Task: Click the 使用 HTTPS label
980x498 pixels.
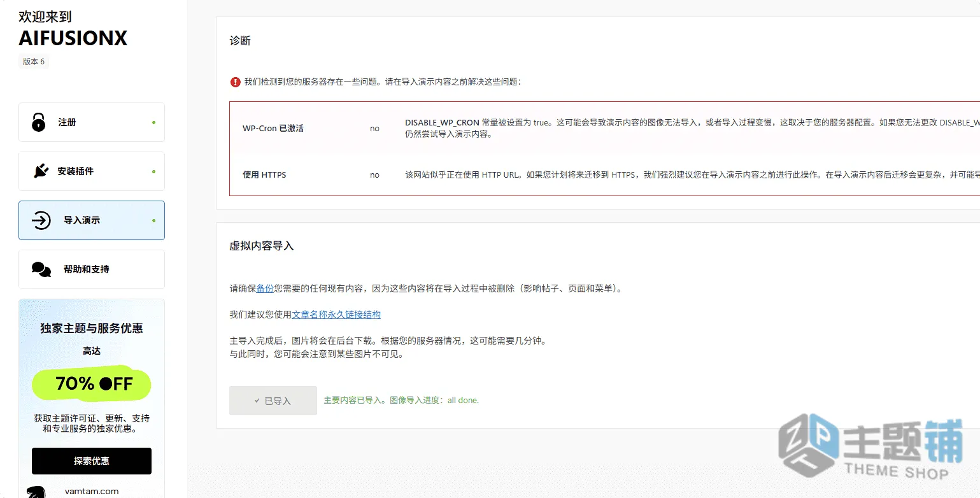Action: pyautogui.click(x=264, y=175)
